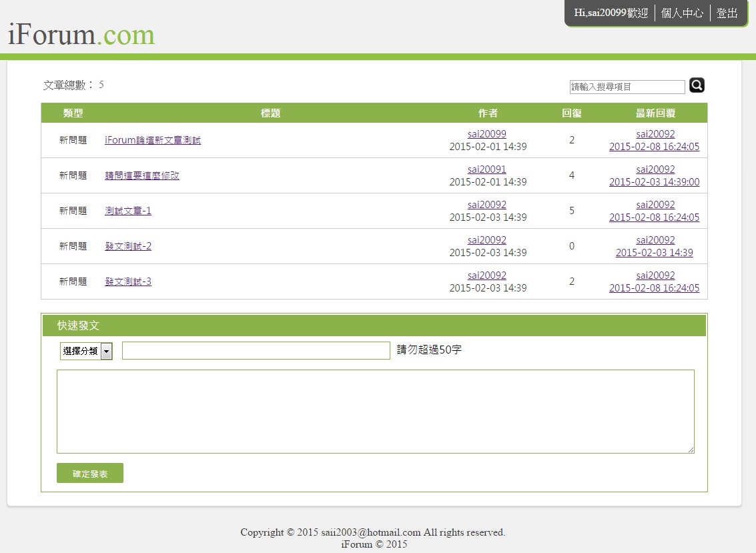Open author sai20099 profile link
The image size is (756, 553).
pyautogui.click(x=487, y=134)
